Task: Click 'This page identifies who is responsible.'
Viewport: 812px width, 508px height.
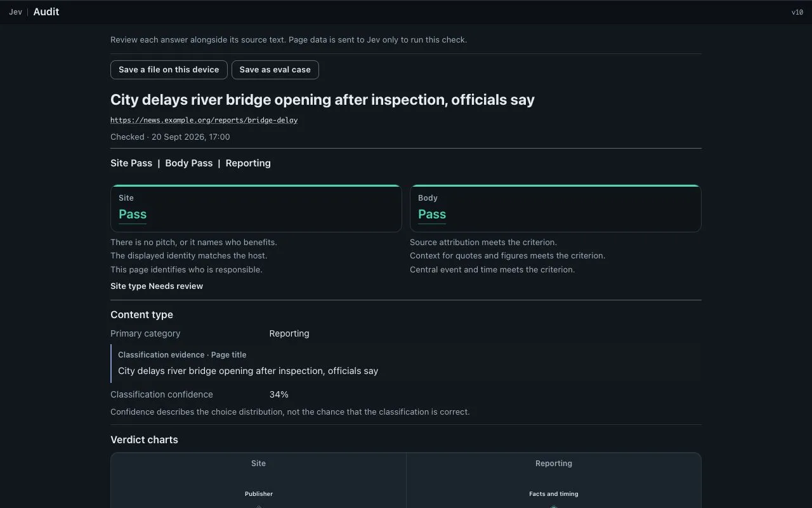Action: [186, 270]
